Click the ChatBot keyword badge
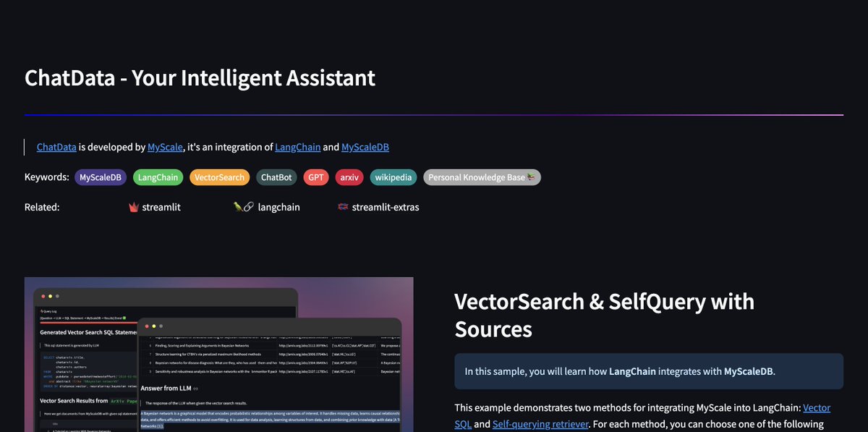The width and height of the screenshot is (868, 432). [276, 177]
